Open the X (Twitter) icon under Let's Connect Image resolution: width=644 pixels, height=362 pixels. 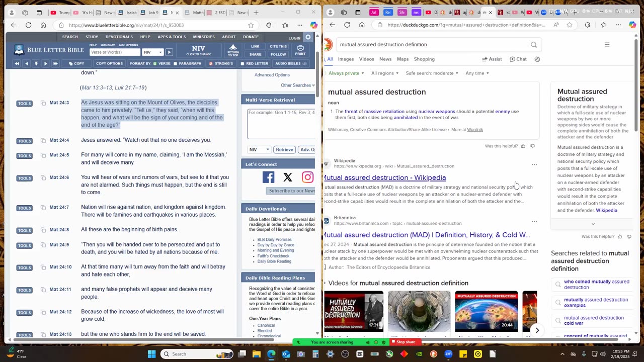(x=288, y=177)
